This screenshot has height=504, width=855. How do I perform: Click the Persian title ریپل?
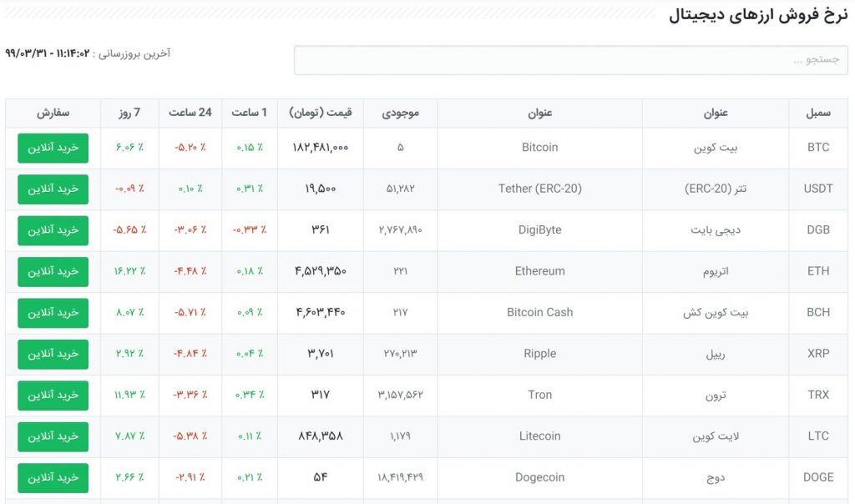716,354
